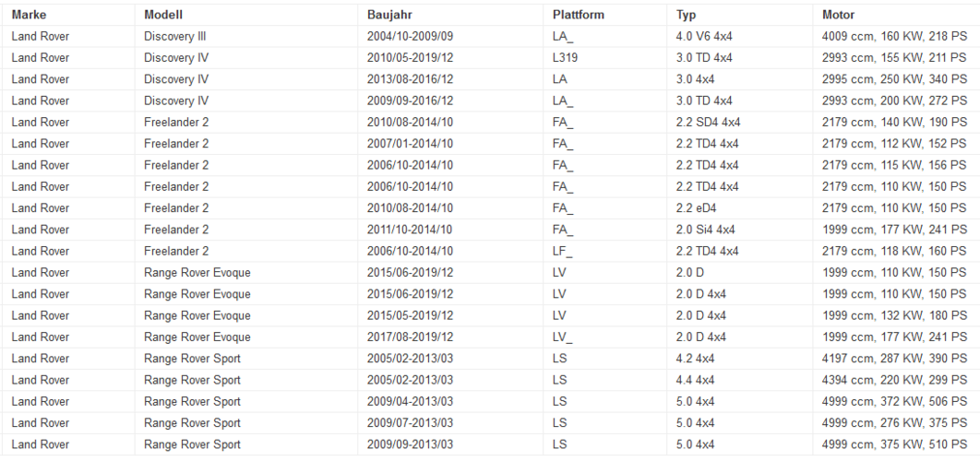Screen dimensions: 980x461
Task: Select the 4.2 4x4 Range Rover Sport type
Action: pos(695,358)
